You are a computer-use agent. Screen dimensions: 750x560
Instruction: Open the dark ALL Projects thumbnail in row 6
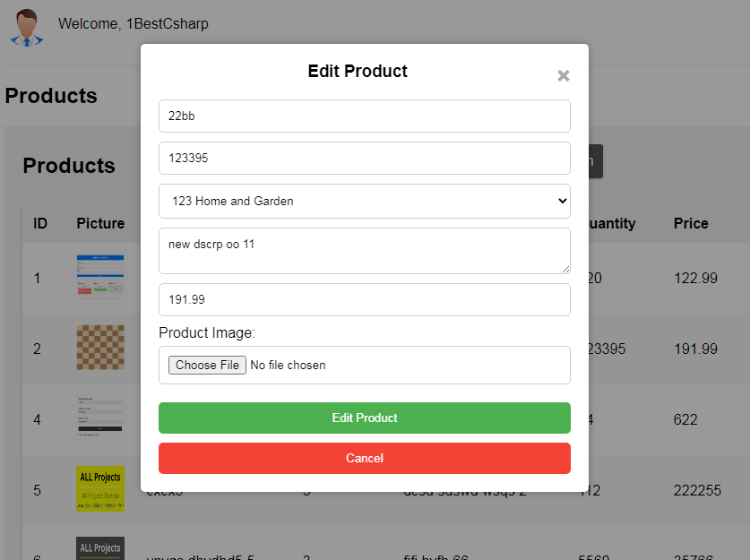100,548
